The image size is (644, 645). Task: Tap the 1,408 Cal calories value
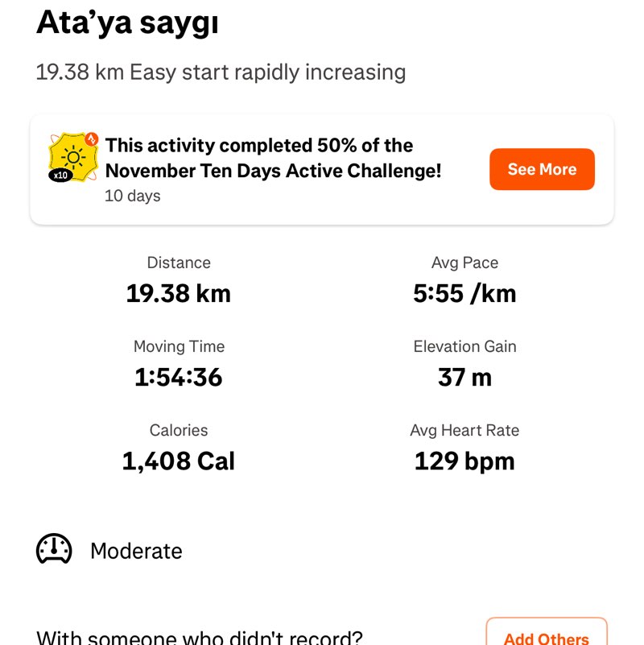pos(179,461)
